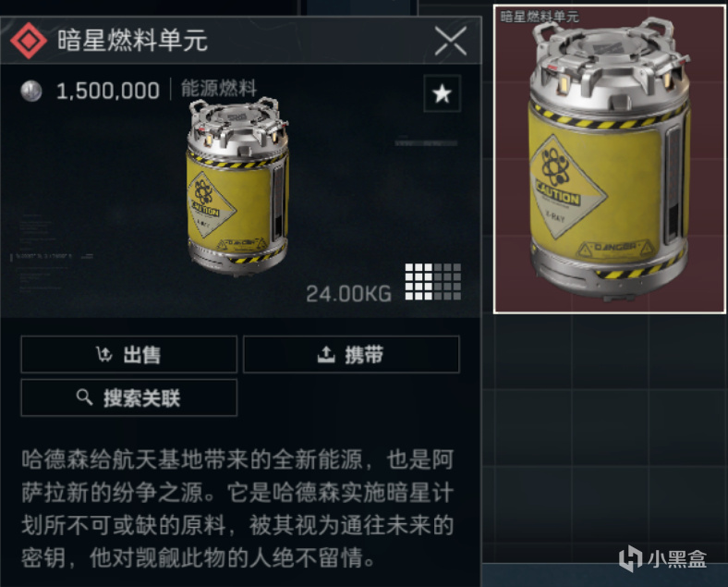
Task: Click the 携带 carry button
Action: click(x=351, y=354)
